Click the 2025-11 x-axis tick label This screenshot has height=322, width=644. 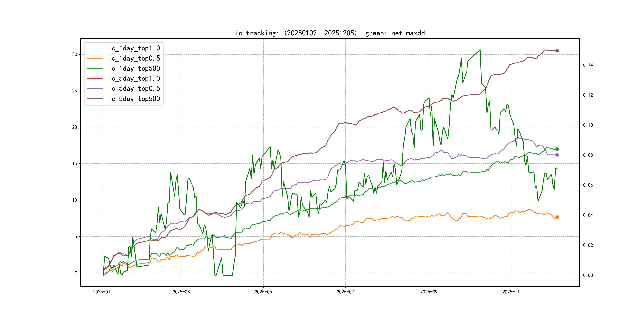[511, 292]
